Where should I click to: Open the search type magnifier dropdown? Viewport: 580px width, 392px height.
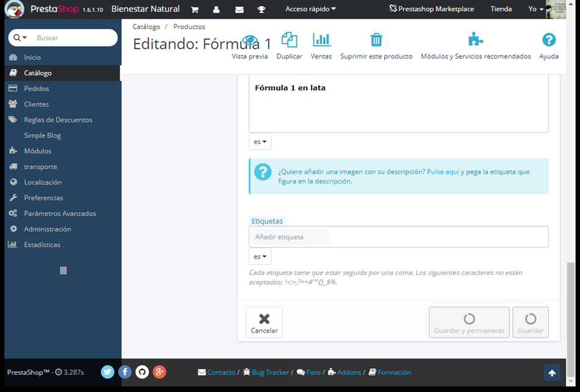coord(20,38)
